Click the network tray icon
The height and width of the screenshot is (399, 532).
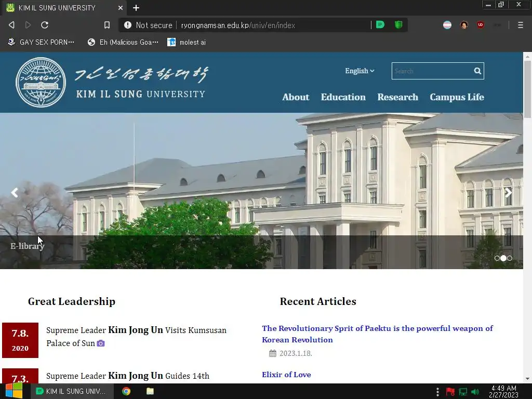463,392
